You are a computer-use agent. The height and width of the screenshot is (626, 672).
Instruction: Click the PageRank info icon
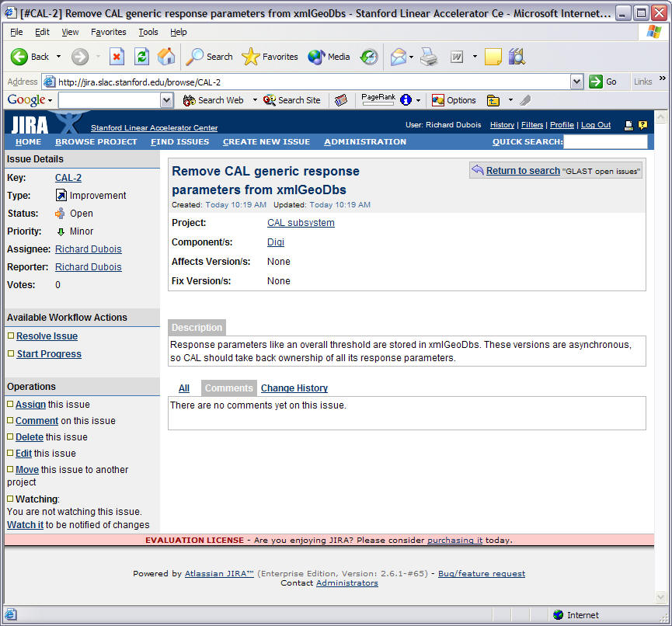(x=406, y=100)
